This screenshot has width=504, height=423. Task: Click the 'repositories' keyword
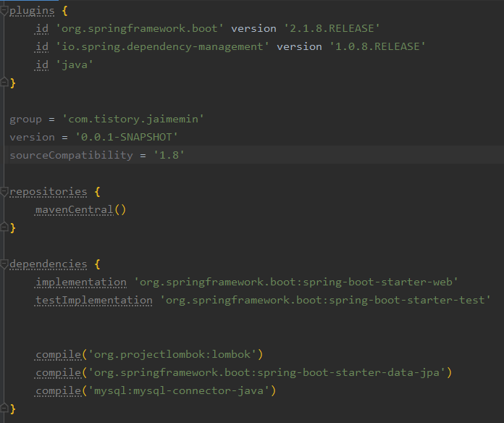[49, 192]
